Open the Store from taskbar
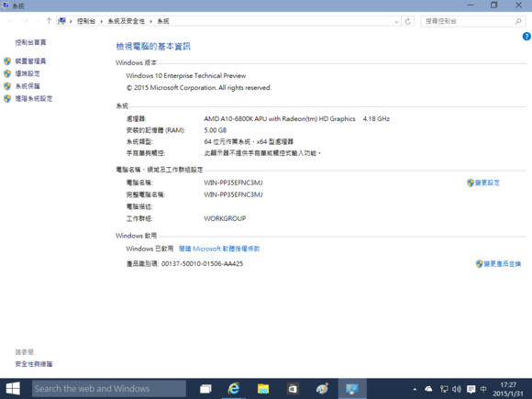Screen dimensions: 532x399 click(x=293, y=389)
